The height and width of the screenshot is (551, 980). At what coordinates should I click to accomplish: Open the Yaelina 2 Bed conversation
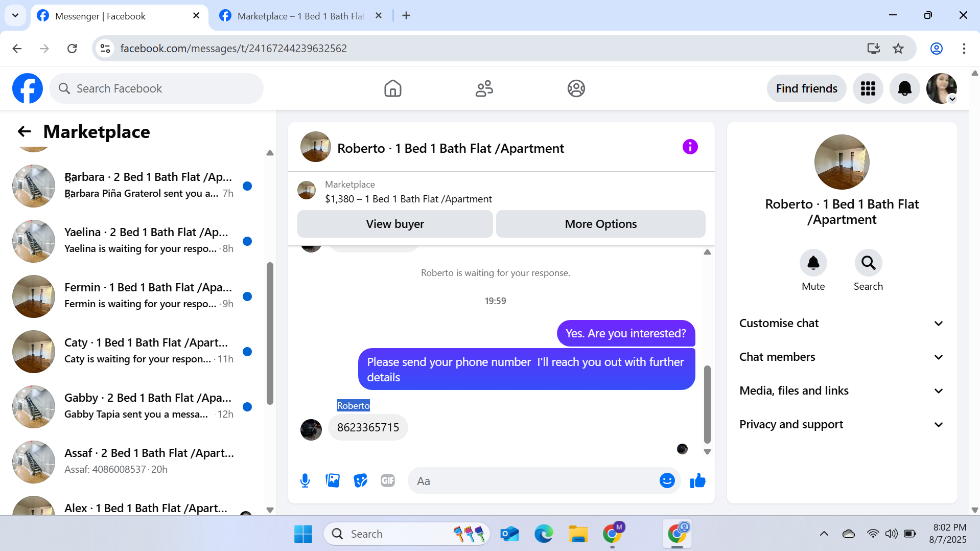point(134,241)
